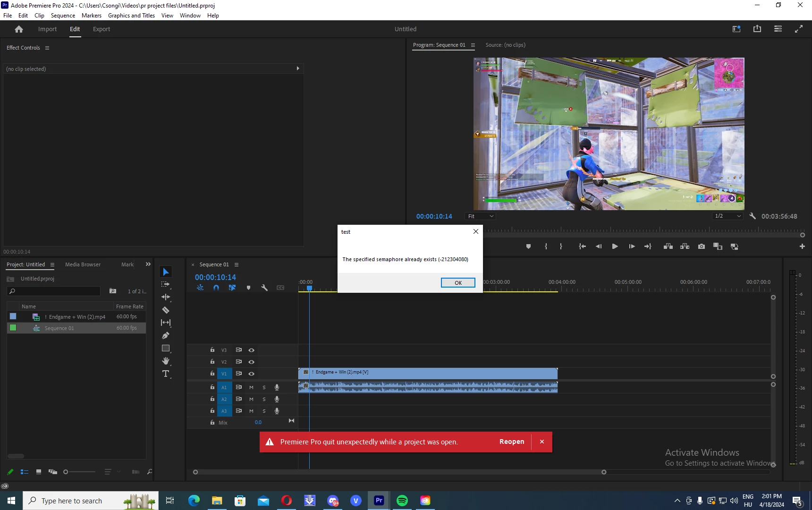Viewport: 812px width, 510px height.
Task: Click OK in the test dialog
Action: (x=458, y=283)
